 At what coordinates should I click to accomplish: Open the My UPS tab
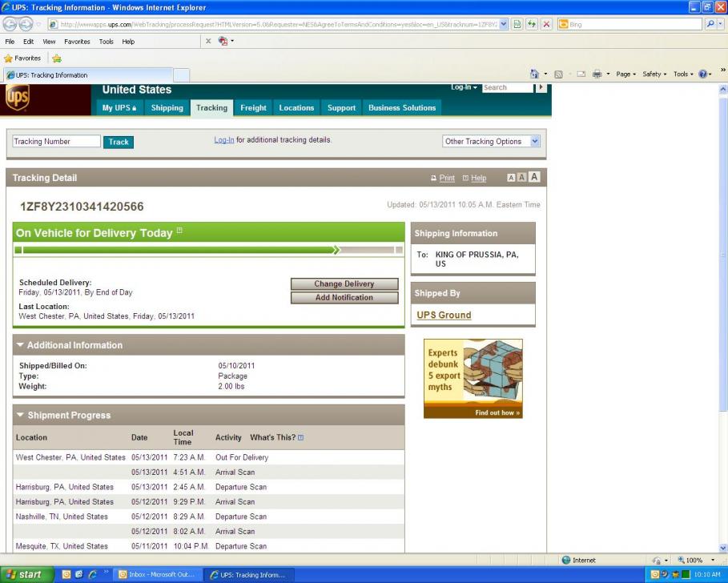pos(119,107)
